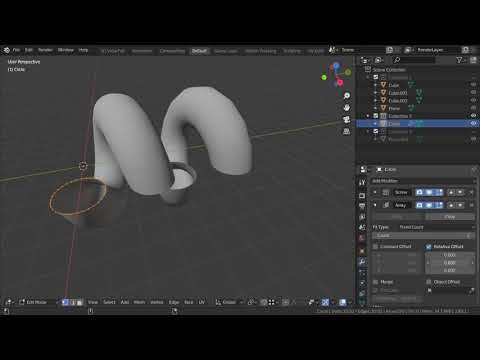480x360 pixels.
Task: Open the File menu
Action: (x=16, y=50)
